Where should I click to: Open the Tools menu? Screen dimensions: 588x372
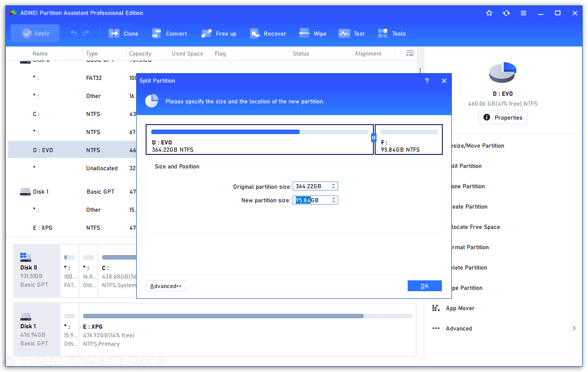click(392, 33)
